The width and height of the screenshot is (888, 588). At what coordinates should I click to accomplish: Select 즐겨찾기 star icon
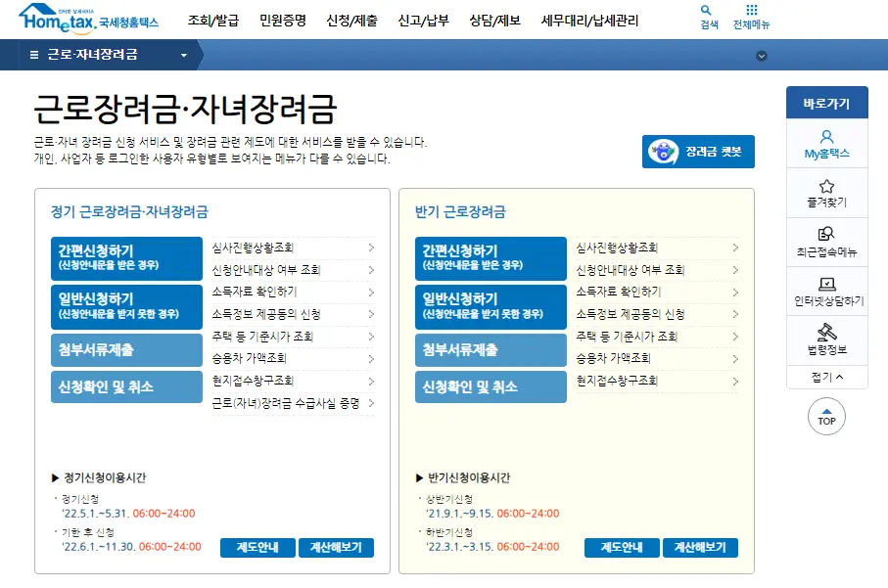pyautogui.click(x=826, y=191)
